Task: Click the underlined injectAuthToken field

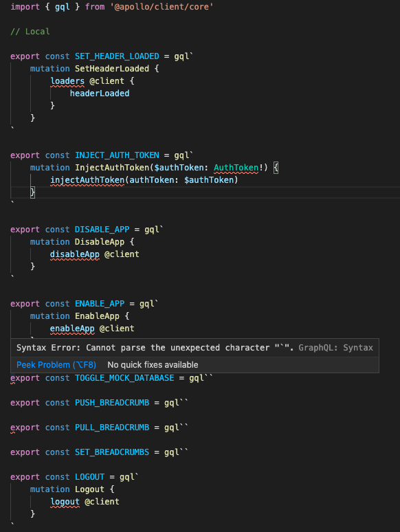Action: pos(87,180)
